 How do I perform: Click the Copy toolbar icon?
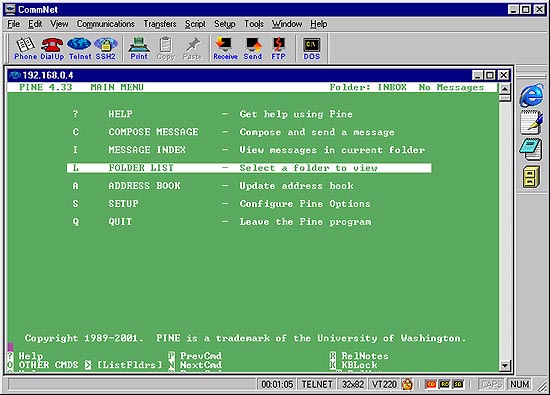pyautogui.click(x=166, y=48)
